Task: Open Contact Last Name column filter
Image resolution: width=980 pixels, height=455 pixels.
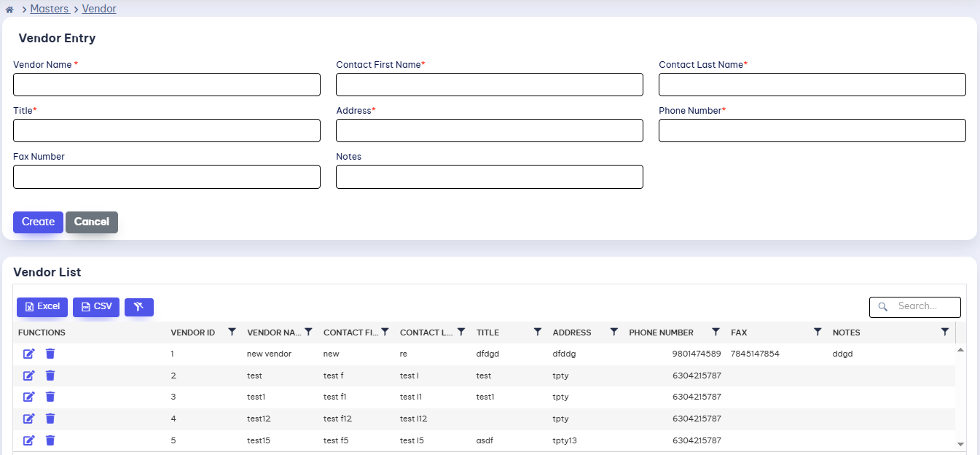Action: click(461, 332)
